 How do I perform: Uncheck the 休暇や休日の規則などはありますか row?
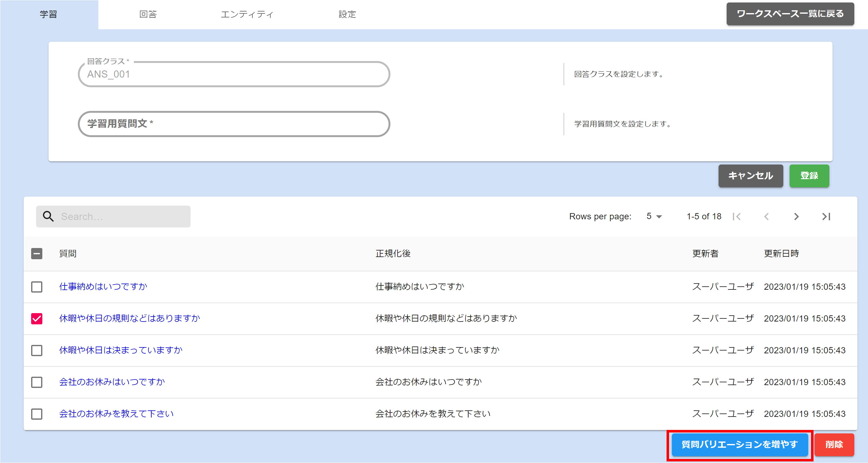[37, 318]
